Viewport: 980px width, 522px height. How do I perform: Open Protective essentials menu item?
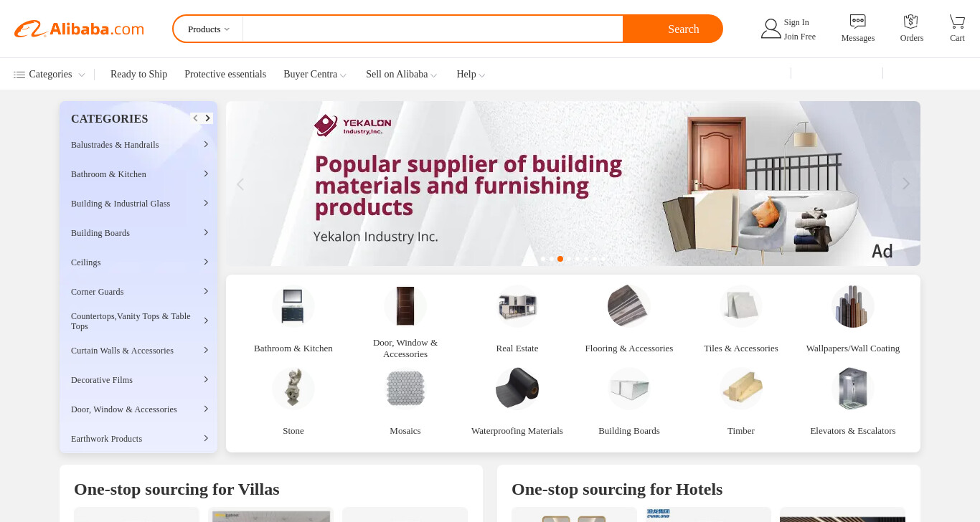[225, 75]
